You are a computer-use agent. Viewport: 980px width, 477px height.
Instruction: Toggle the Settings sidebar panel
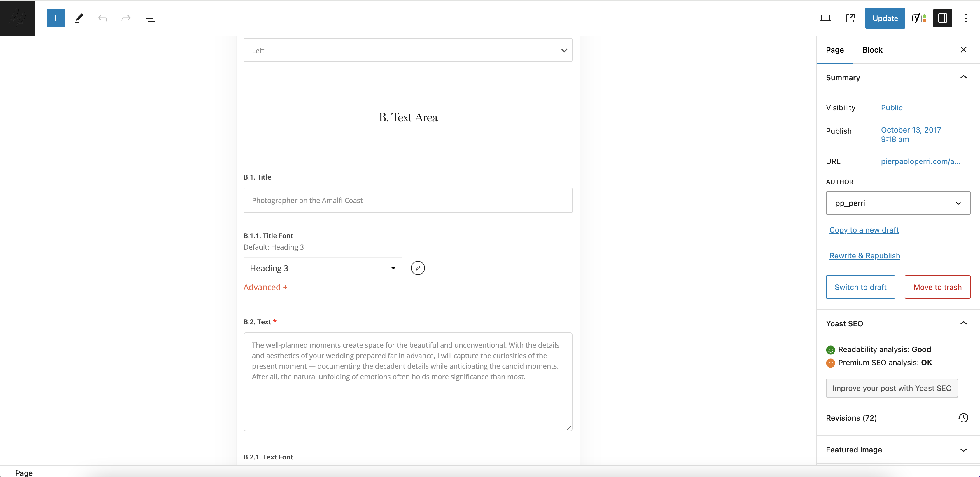pyautogui.click(x=943, y=18)
